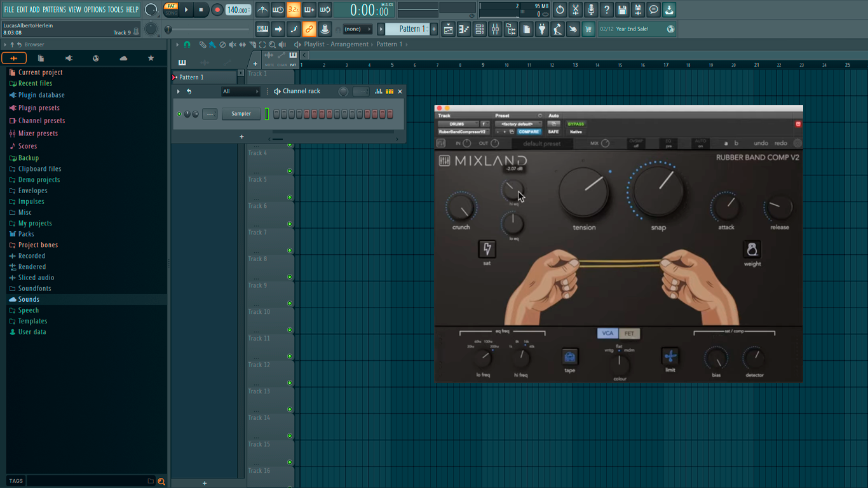The width and height of the screenshot is (868, 488).
Task: Click the COMPARE button in plugin window
Action: pos(529,132)
